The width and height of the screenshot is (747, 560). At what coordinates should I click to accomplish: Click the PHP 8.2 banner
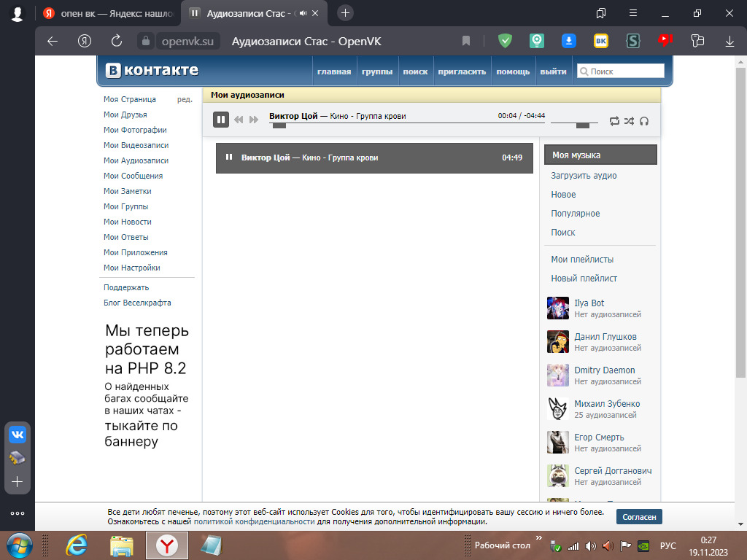point(147,386)
